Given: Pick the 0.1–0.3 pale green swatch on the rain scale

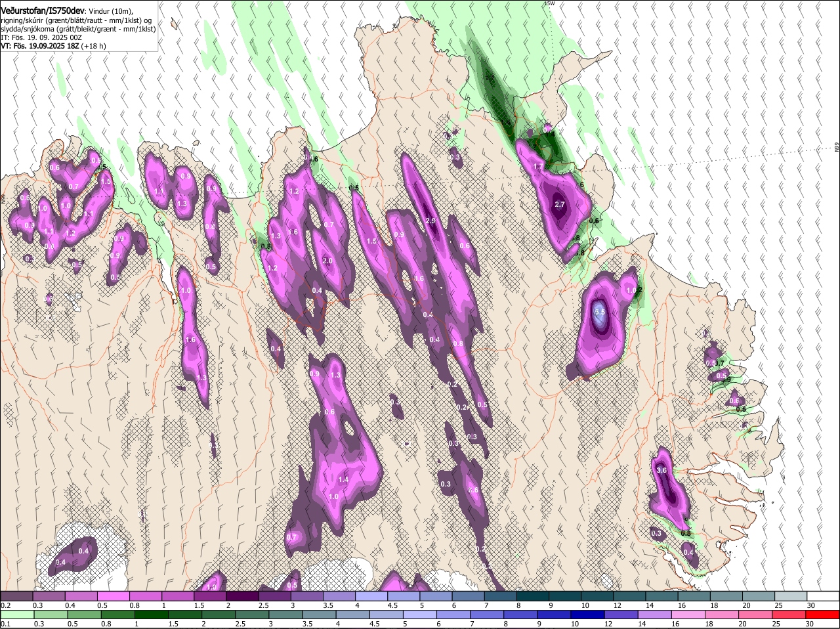Looking at the screenshot, I should pos(17,615).
